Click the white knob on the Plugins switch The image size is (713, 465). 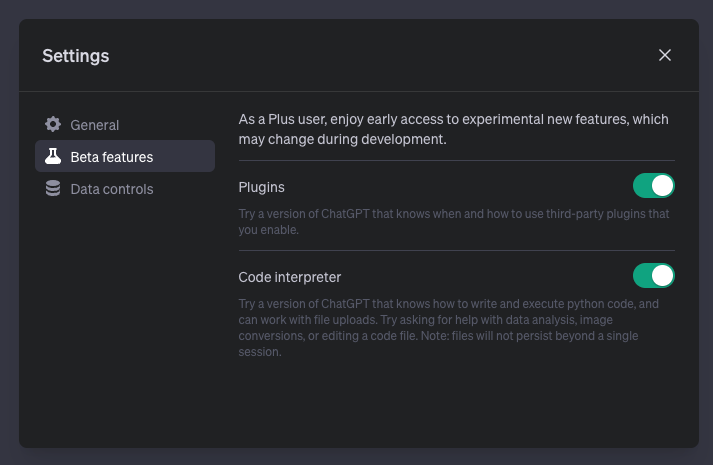click(662, 185)
